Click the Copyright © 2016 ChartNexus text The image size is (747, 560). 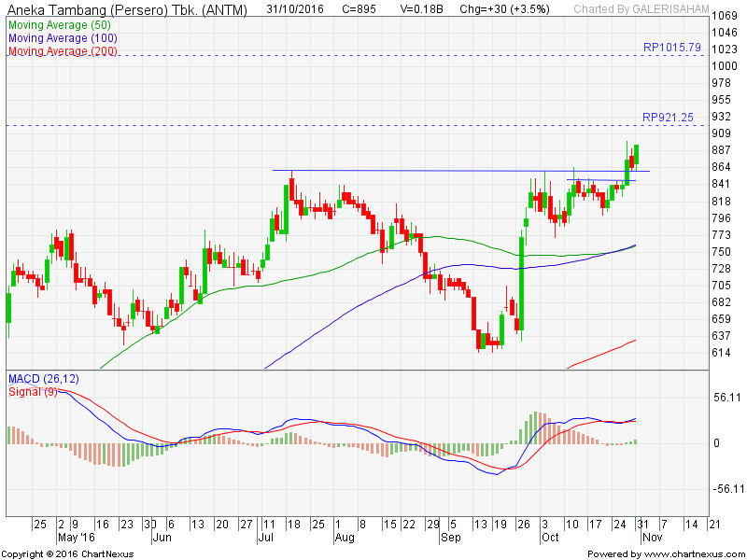coord(67,554)
